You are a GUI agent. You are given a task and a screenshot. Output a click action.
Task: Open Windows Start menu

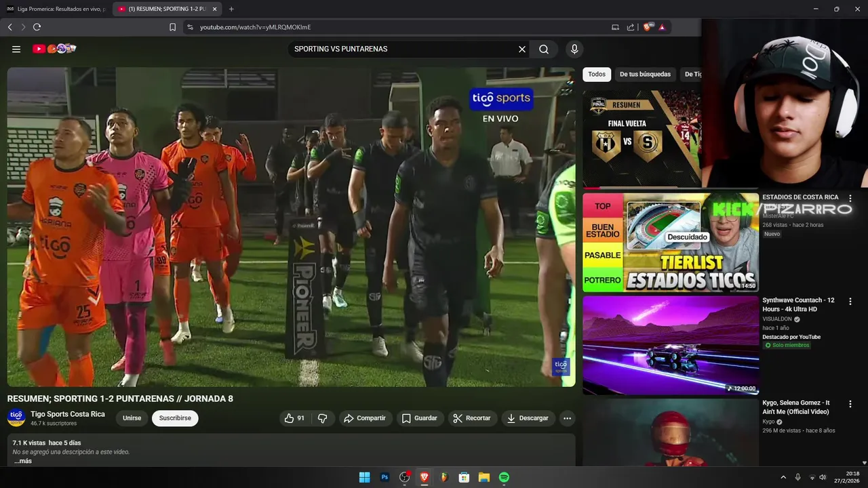click(x=364, y=477)
